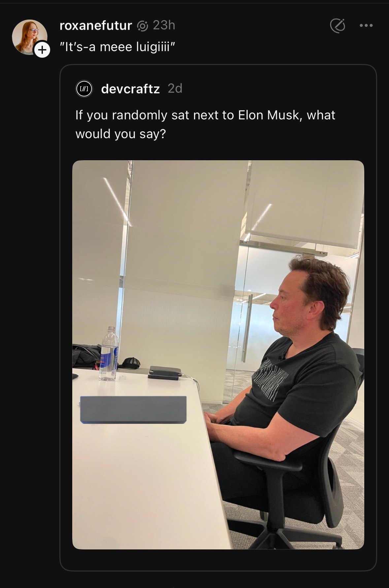Tap the plus follow badge on roxanefutur's avatar
This screenshot has width=389, height=588.
point(42,50)
